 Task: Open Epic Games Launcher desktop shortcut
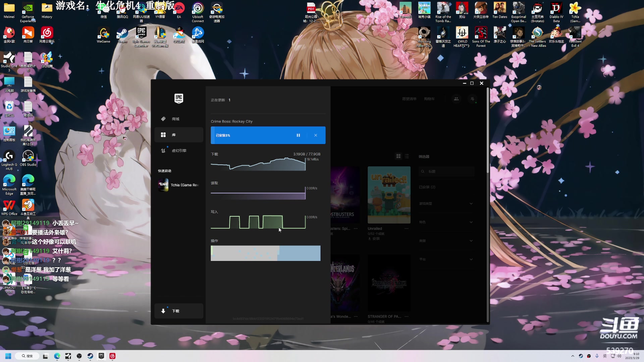141,37
